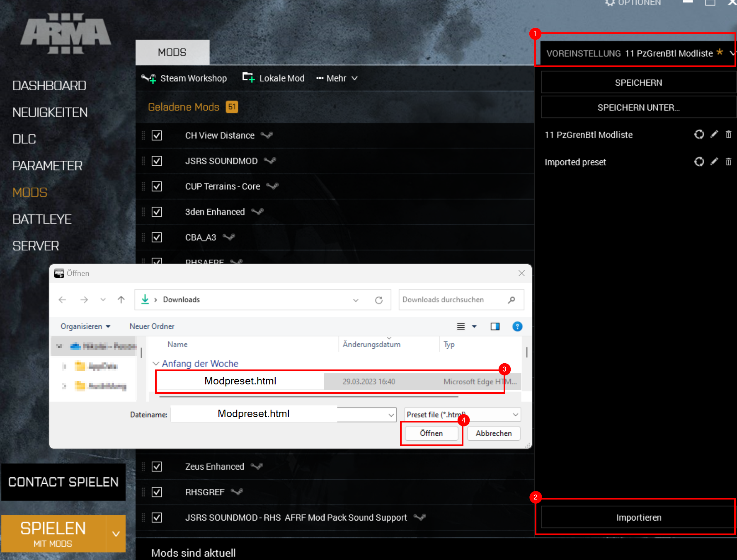This screenshot has height=560, width=737.
Task: Open Steam page for 3den Enhanced
Action: tap(257, 211)
